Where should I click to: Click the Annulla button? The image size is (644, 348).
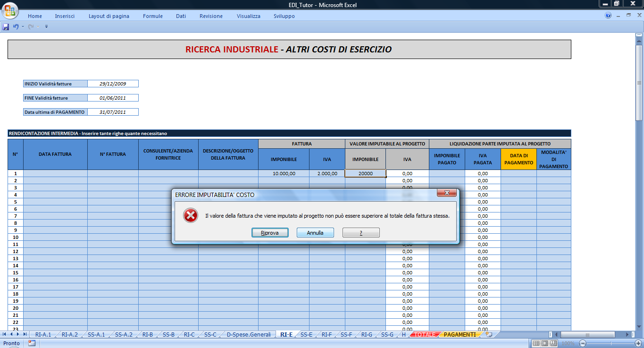[x=315, y=233]
